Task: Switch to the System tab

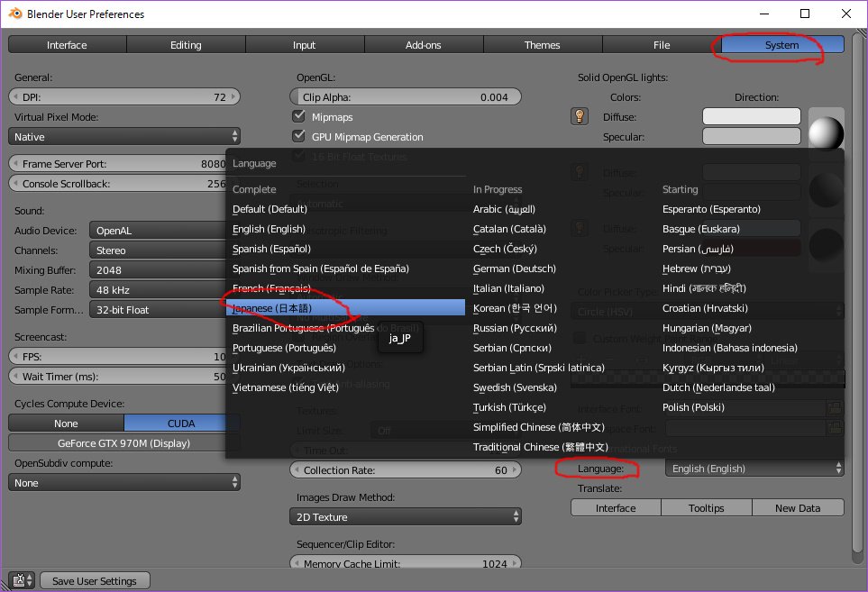Action: point(782,45)
